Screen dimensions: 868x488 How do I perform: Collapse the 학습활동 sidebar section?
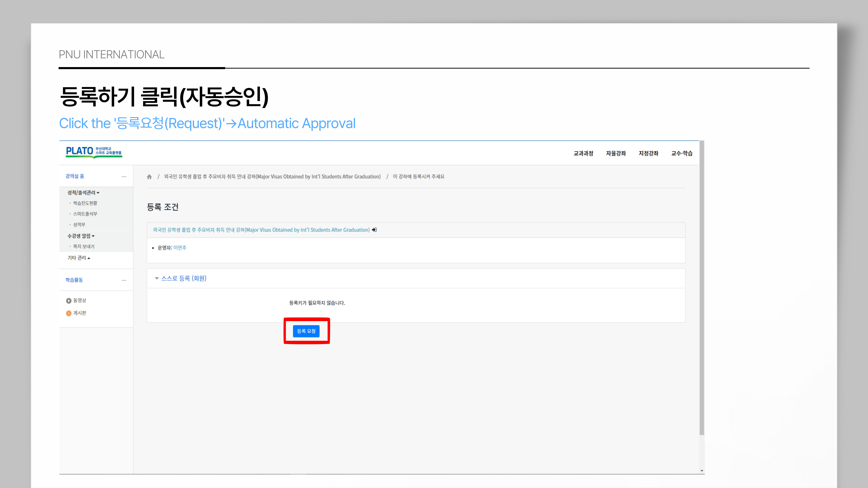pyautogui.click(x=124, y=280)
